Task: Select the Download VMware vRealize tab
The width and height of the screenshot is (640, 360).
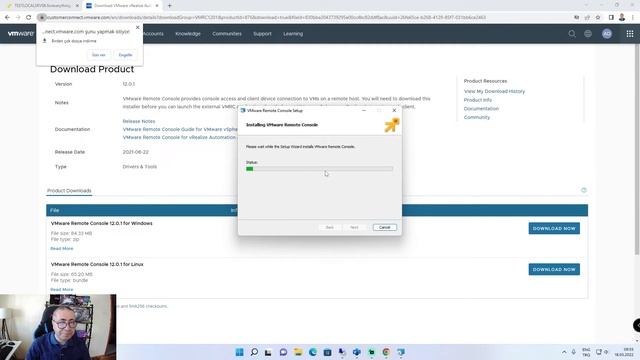Action: click(122, 6)
